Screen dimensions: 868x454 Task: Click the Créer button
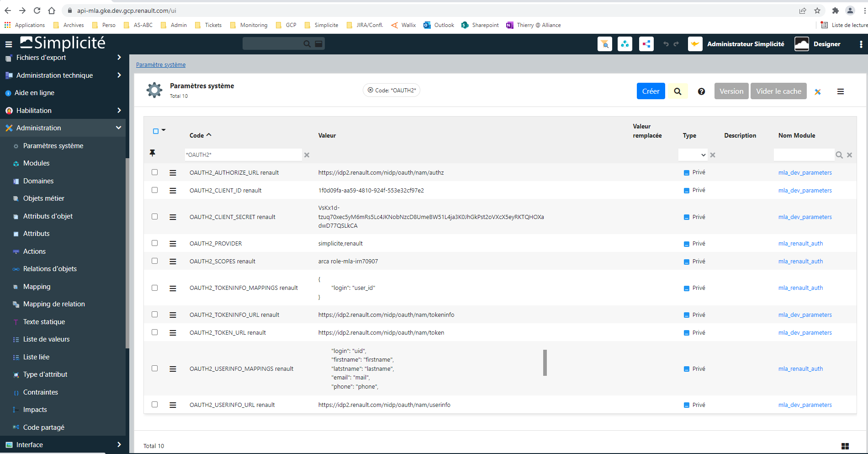[x=651, y=91]
